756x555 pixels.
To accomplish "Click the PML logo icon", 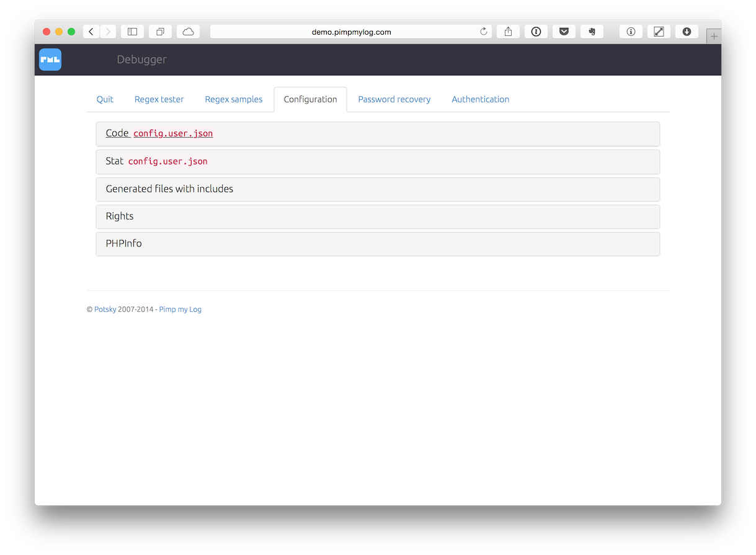I will point(50,60).
